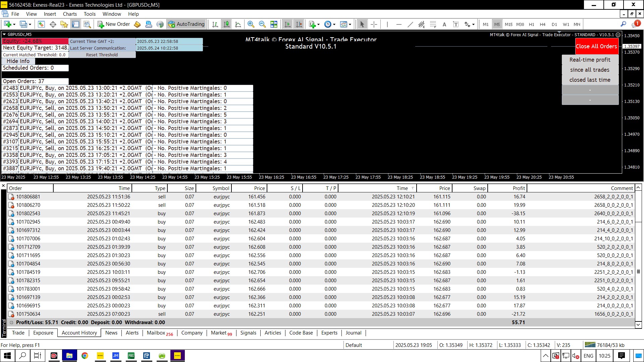
Task: Click the Reset Threshold button
Action: [x=102, y=55]
